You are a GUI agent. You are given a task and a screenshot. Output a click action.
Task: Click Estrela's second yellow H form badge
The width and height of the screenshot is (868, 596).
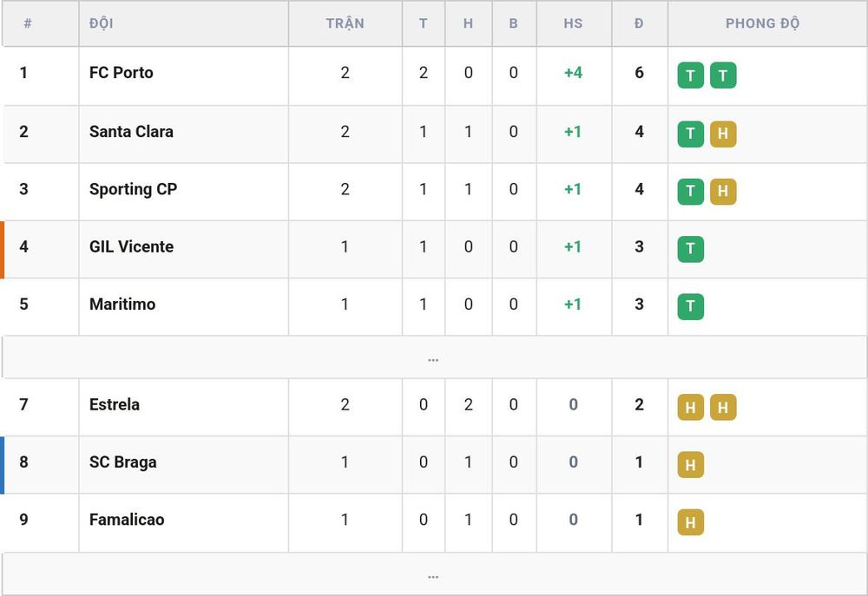723,407
